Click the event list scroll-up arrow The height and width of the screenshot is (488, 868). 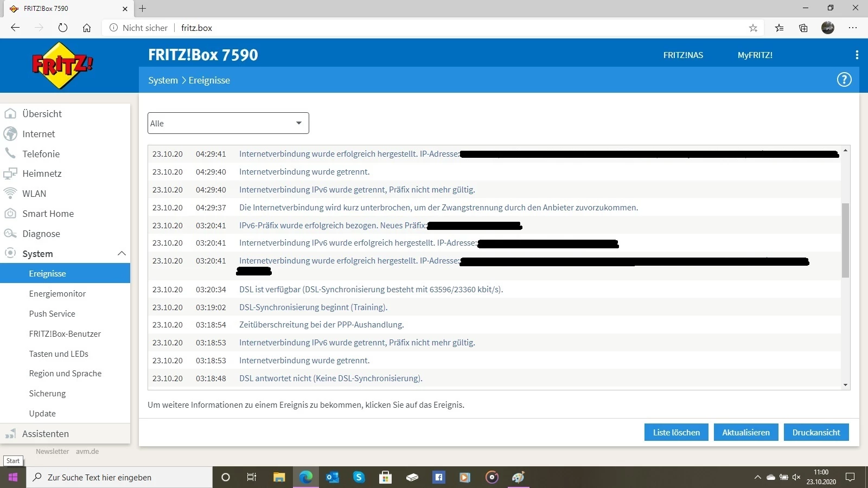pyautogui.click(x=845, y=150)
